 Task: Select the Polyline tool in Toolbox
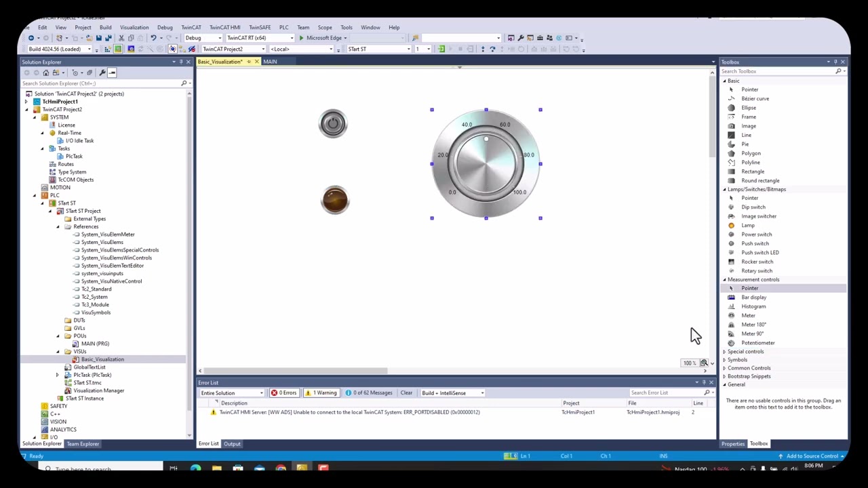[x=750, y=163]
